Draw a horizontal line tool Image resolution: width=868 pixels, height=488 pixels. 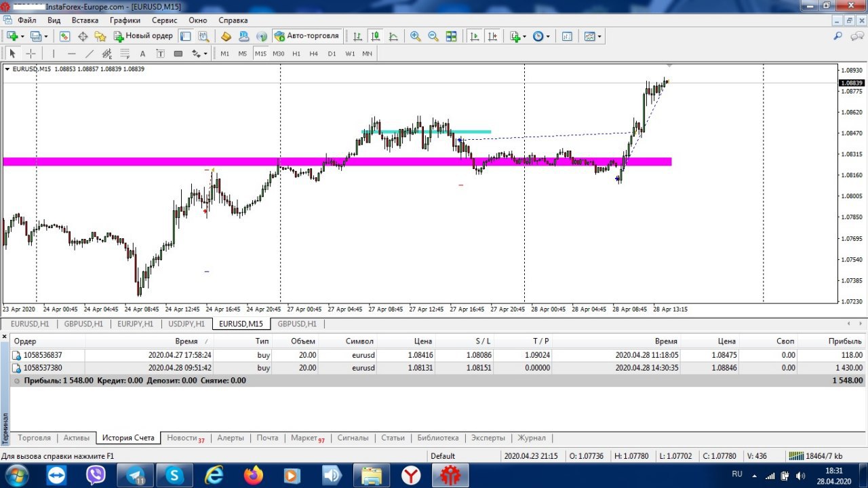tap(71, 54)
